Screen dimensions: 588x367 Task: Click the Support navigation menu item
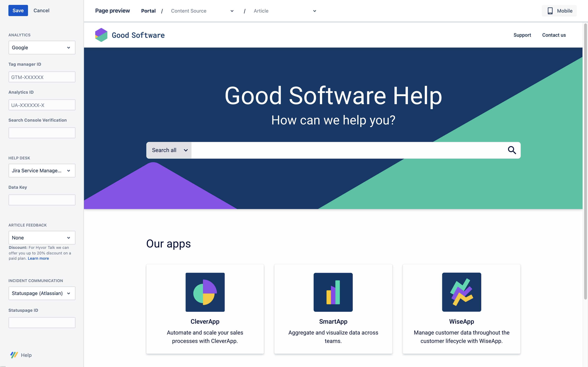tap(522, 35)
